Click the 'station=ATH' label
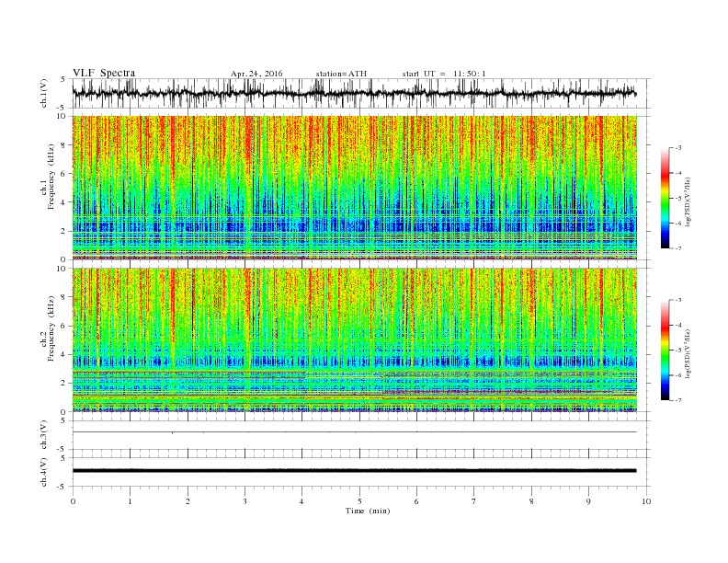Viewport: 728px width, 563px height. click(341, 74)
